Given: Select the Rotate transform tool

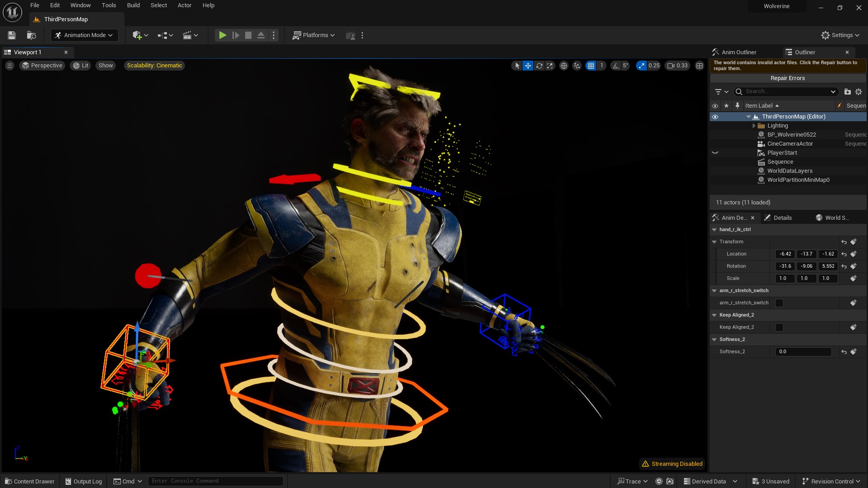Looking at the screenshot, I should (x=539, y=66).
